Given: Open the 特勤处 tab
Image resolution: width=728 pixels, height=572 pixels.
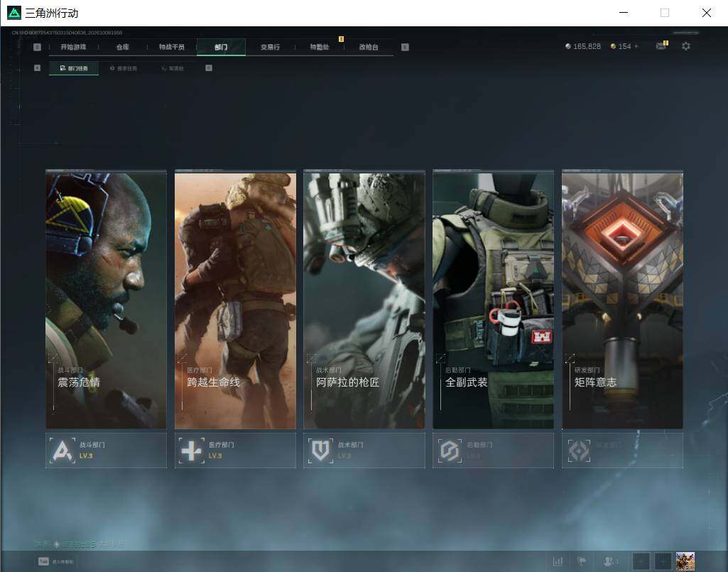Looking at the screenshot, I should point(320,47).
